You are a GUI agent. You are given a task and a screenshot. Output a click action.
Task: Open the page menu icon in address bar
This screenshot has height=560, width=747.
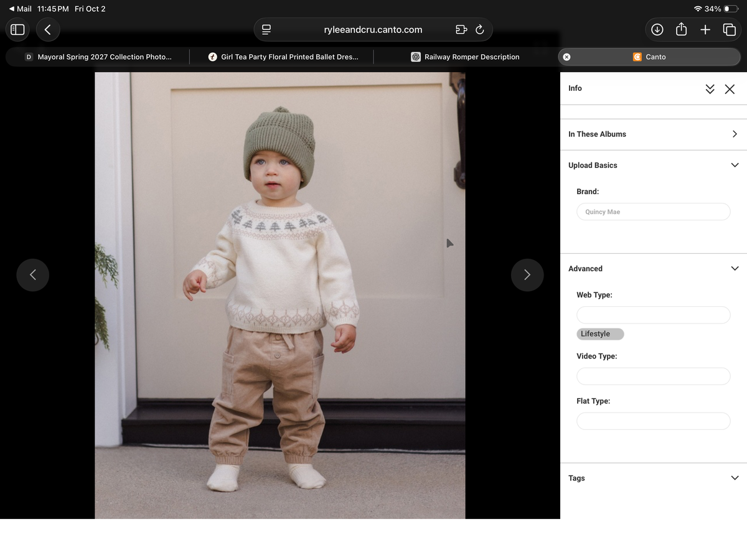pyautogui.click(x=266, y=29)
